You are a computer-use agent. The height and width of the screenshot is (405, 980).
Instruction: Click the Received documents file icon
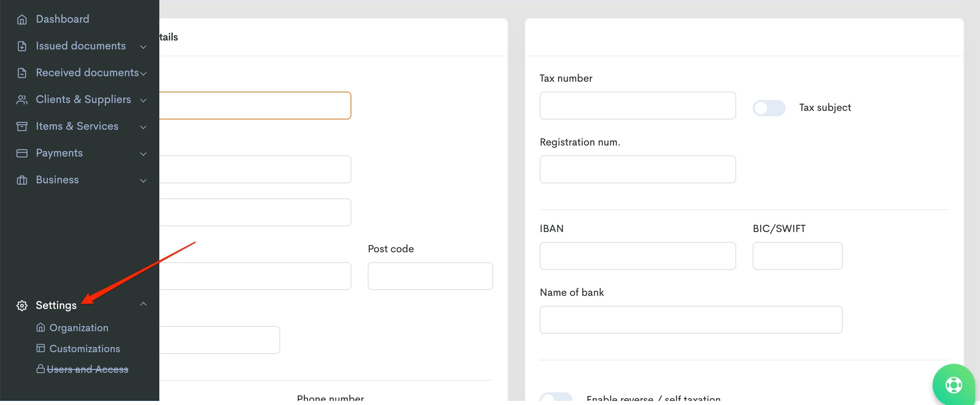pyautogui.click(x=22, y=73)
